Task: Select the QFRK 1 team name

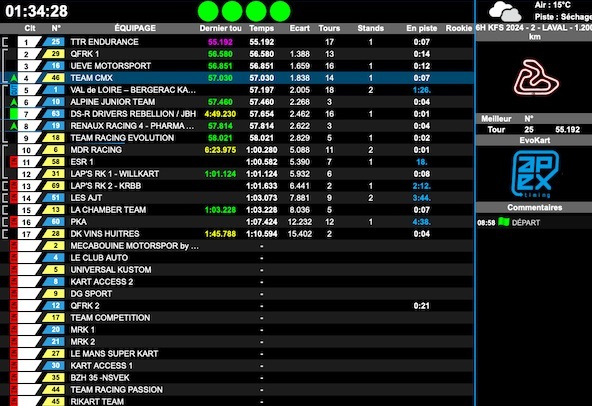Action: click(x=85, y=54)
